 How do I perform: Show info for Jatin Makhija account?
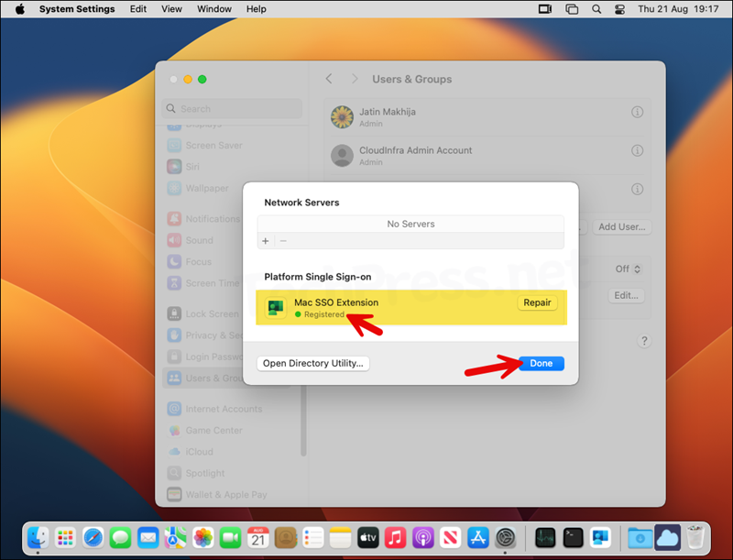click(637, 112)
